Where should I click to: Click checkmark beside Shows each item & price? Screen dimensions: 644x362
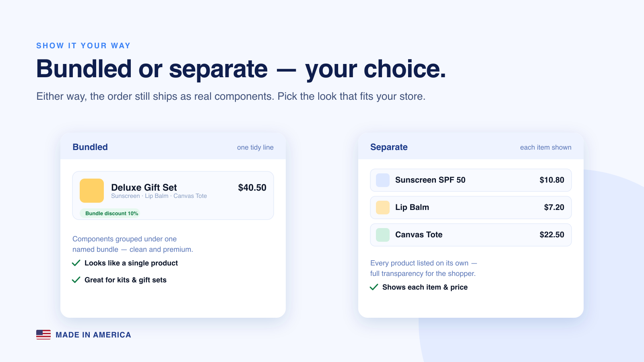tap(374, 287)
